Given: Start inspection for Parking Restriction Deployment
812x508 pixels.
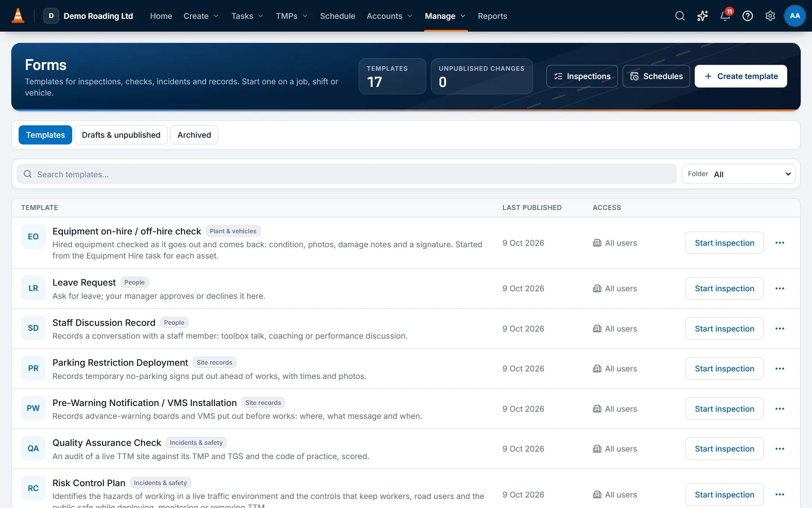Looking at the screenshot, I should coord(724,368).
